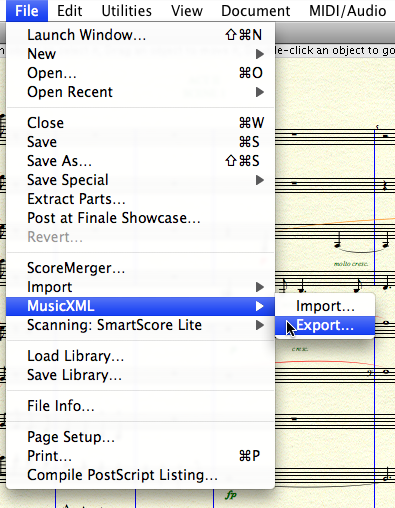Open the Document menu
This screenshot has width=395, height=508.
[x=256, y=11]
